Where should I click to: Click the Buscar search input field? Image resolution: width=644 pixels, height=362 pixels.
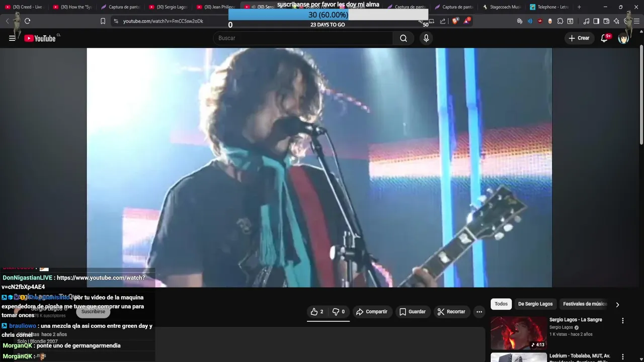303,38
